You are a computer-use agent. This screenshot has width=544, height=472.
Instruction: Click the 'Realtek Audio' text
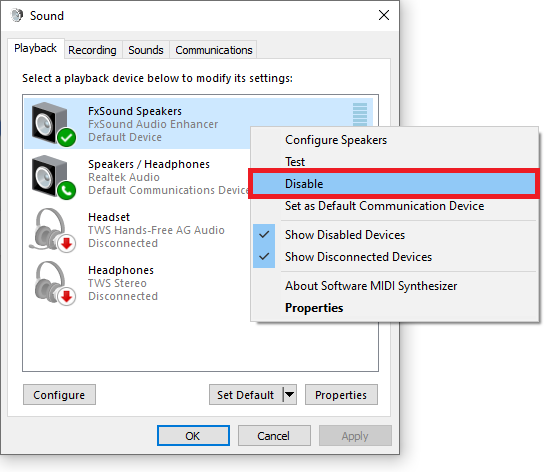pyautogui.click(x=124, y=177)
